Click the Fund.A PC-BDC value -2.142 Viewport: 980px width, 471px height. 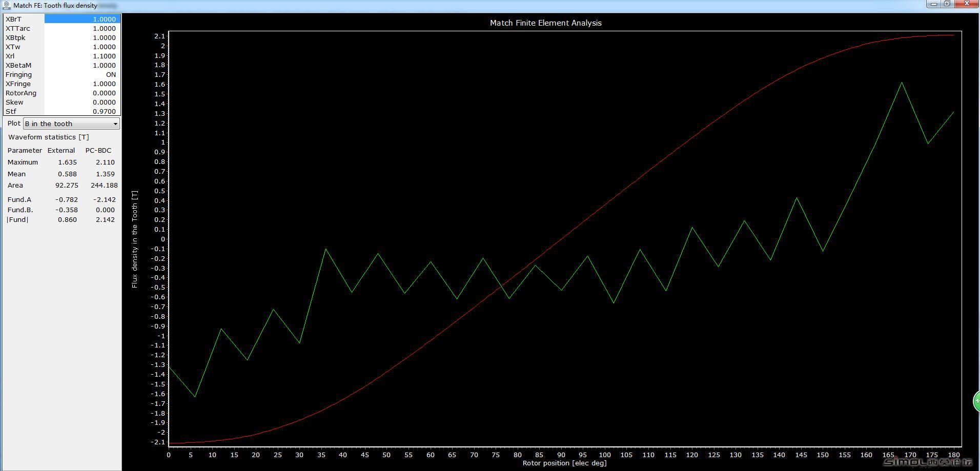[x=104, y=199]
